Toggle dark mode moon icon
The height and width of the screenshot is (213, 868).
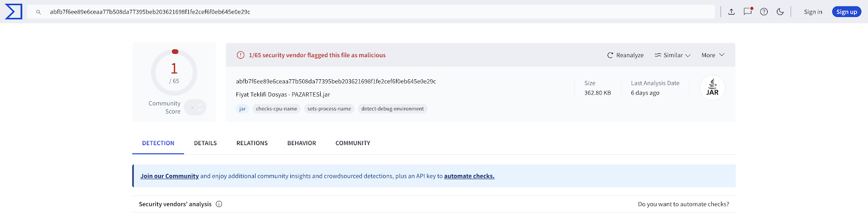pos(780,12)
